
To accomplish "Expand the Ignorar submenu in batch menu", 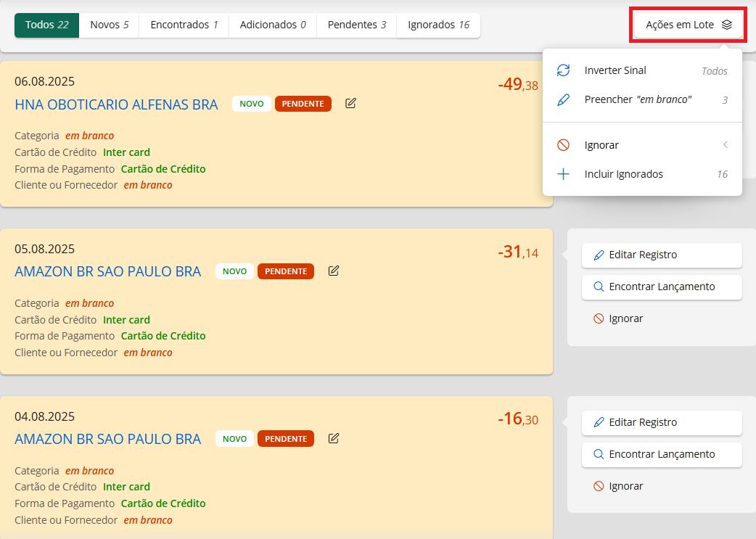I will (x=642, y=145).
